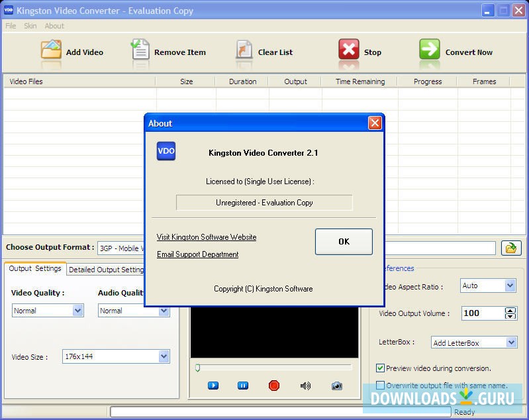
Task: Click the red stop preview button
Action: [274, 386]
